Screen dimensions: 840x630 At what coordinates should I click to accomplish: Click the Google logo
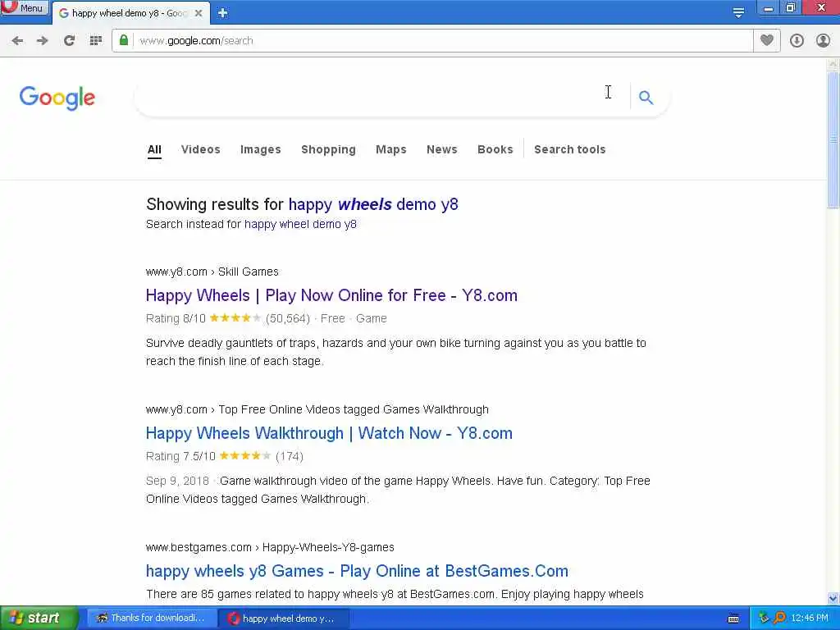click(57, 98)
